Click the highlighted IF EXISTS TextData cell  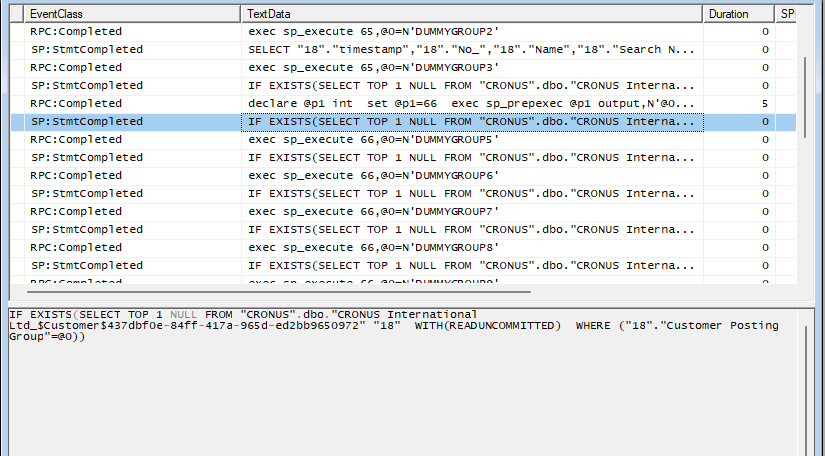coord(472,121)
